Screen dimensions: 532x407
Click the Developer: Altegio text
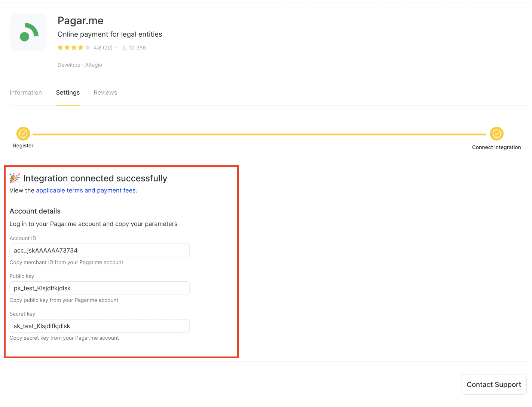pos(80,65)
